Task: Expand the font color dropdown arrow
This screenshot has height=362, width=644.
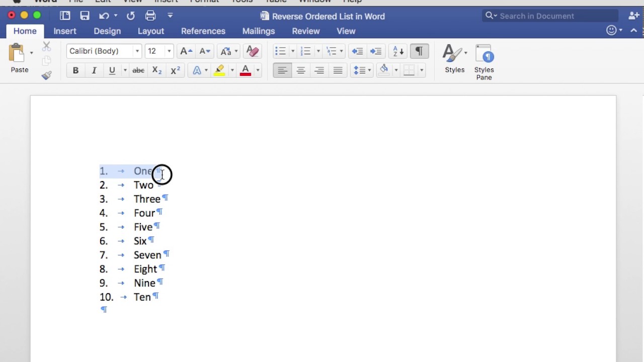Action: 258,71
